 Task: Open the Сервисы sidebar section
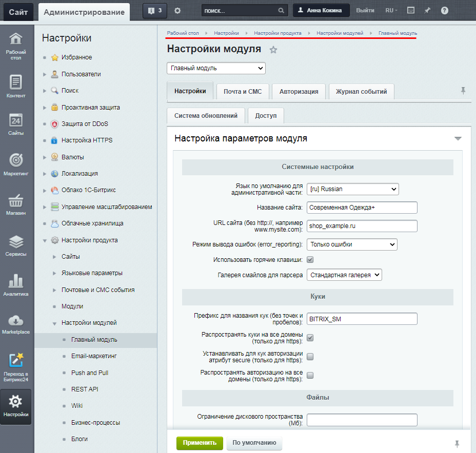click(x=16, y=245)
